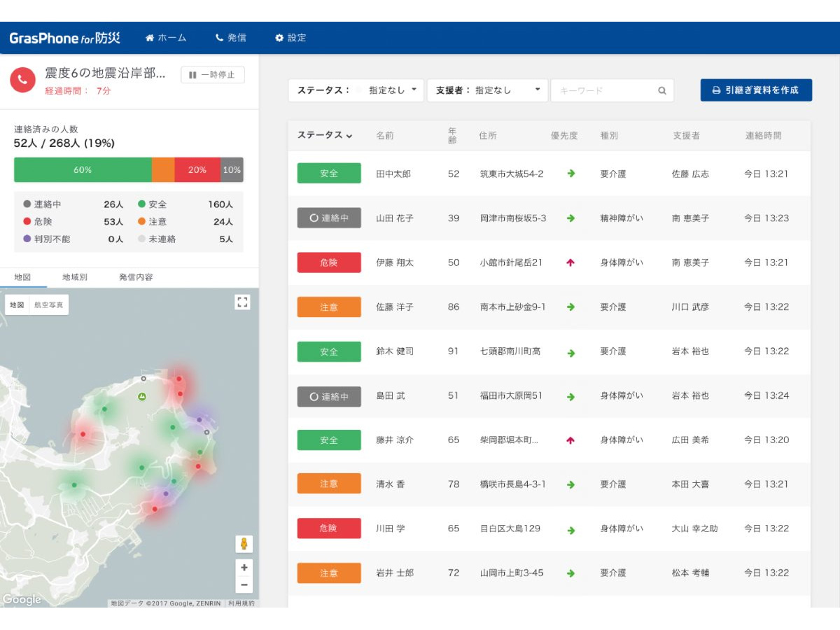The width and height of the screenshot is (840, 630).
Task: Click the red phone call icon
Action: click(22, 80)
